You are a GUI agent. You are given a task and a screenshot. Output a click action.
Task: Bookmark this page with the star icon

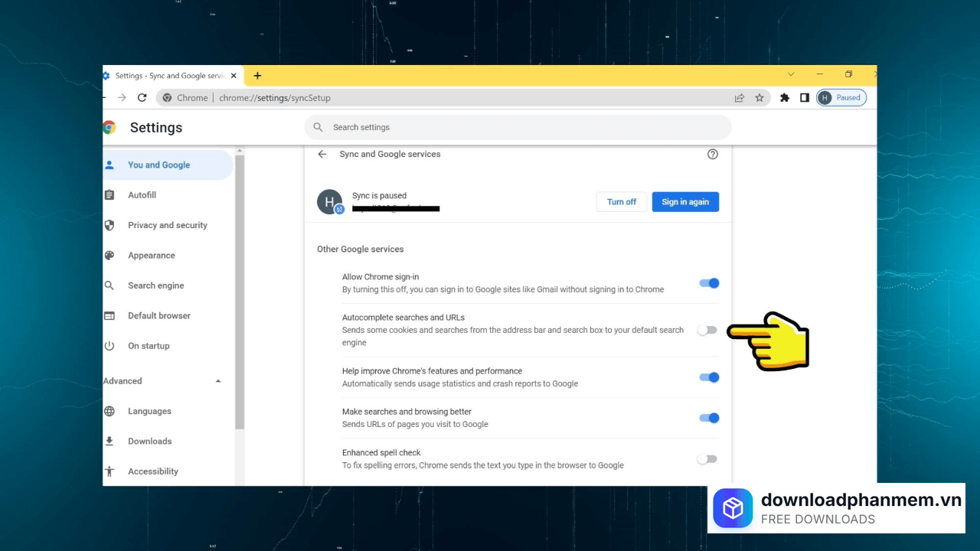759,98
